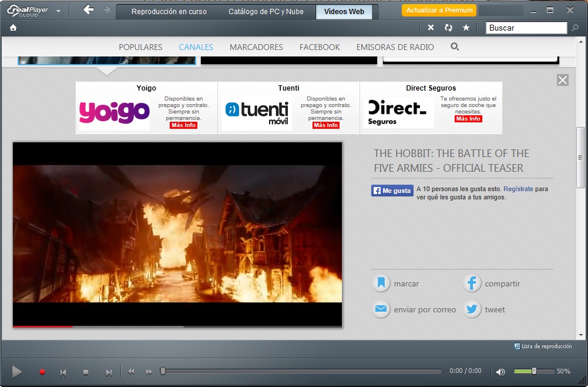
Task: Skip to previous track
Action: pos(63,372)
